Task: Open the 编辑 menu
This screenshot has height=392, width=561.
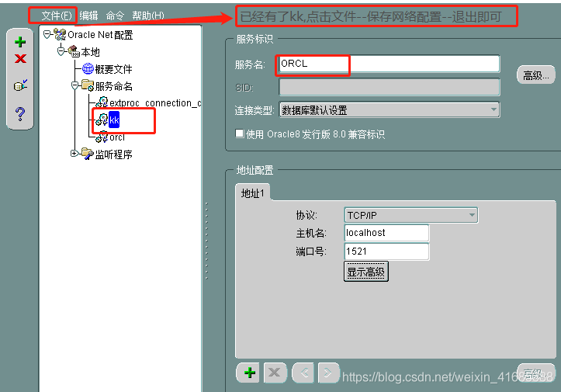Action: pyautogui.click(x=88, y=16)
